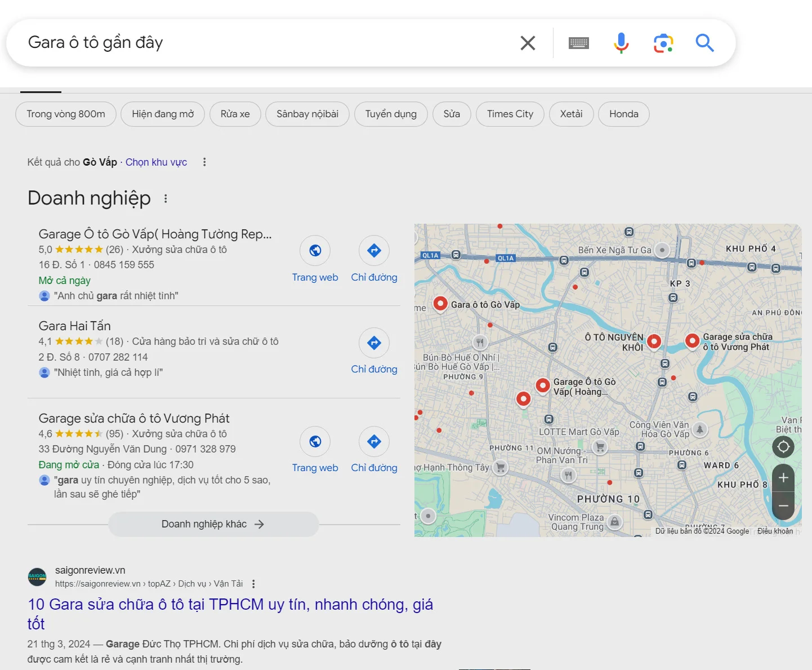Open website globe icon for Vương Phát garage

[315, 441]
